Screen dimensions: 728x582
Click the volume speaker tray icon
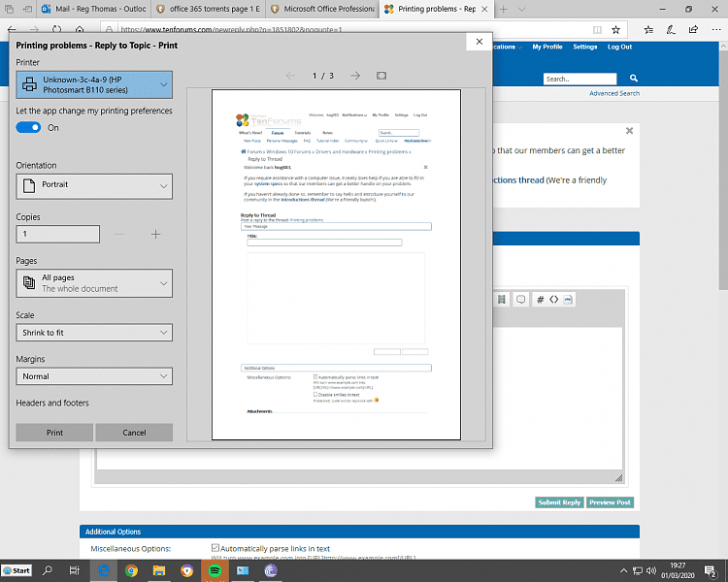tap(651, 571)
